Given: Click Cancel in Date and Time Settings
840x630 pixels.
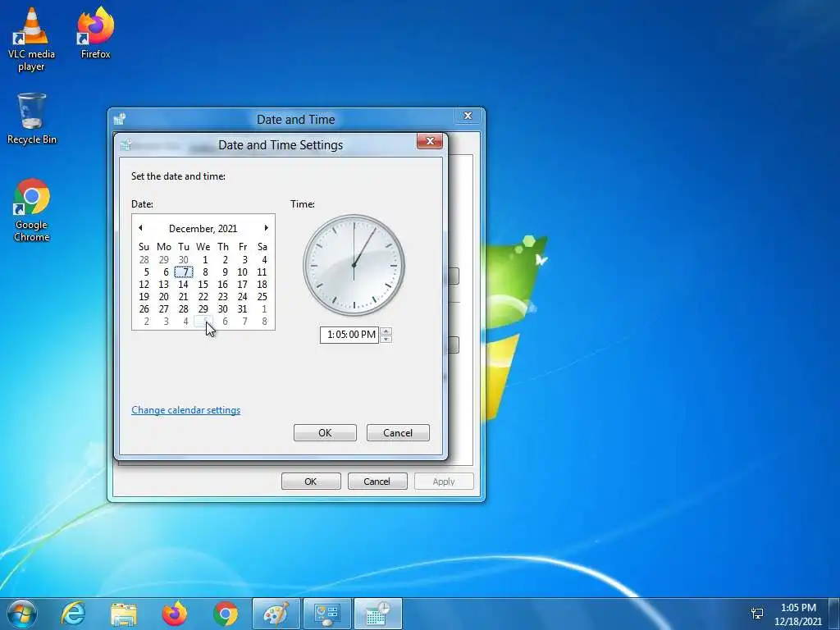Looking at the screenshot, I should click(x=398, y=433).
